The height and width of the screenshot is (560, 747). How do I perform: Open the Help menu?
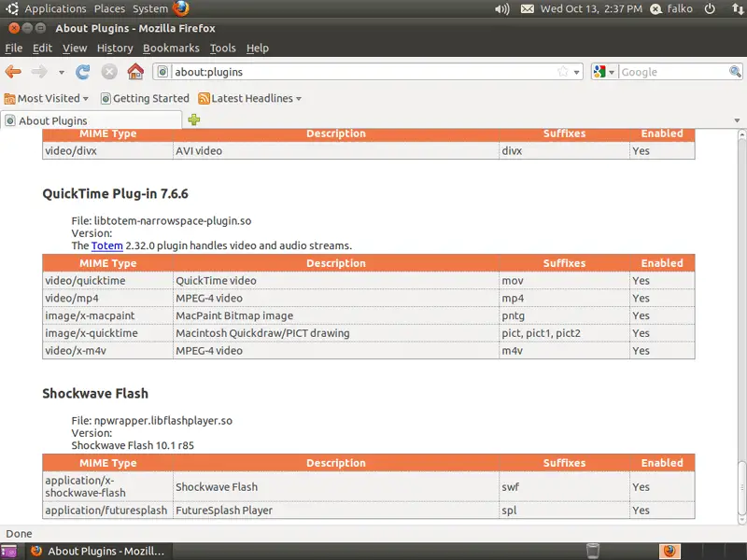258,49
